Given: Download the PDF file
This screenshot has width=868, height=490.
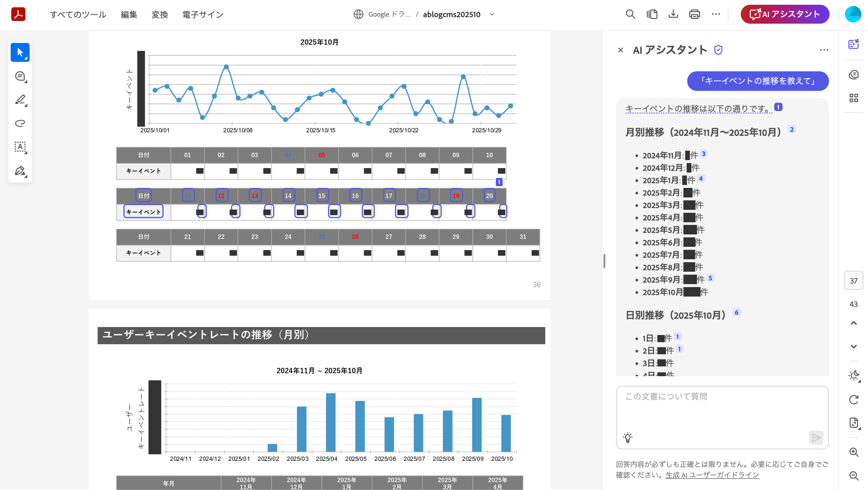Looking at the screenshot, I should tap(673, 14).
